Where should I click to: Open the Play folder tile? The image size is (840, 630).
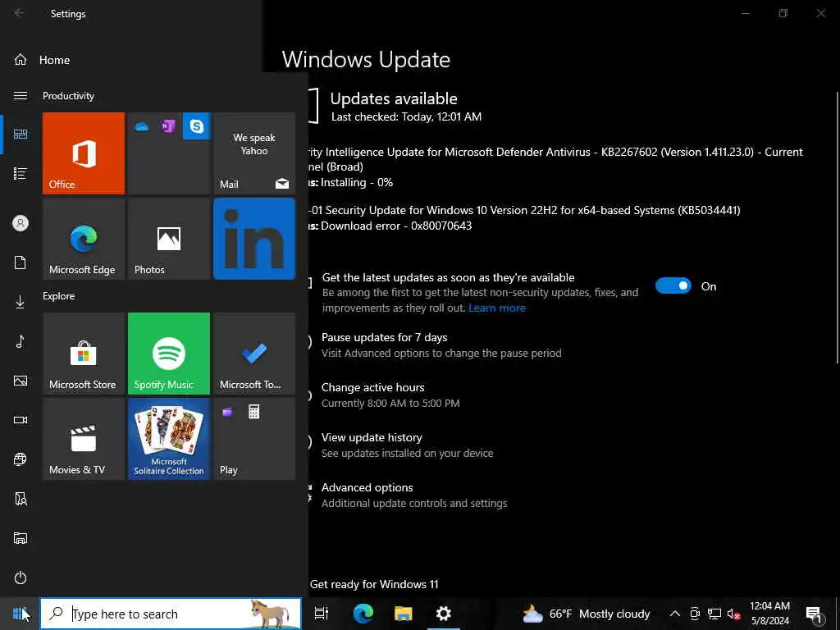point(254,439)
